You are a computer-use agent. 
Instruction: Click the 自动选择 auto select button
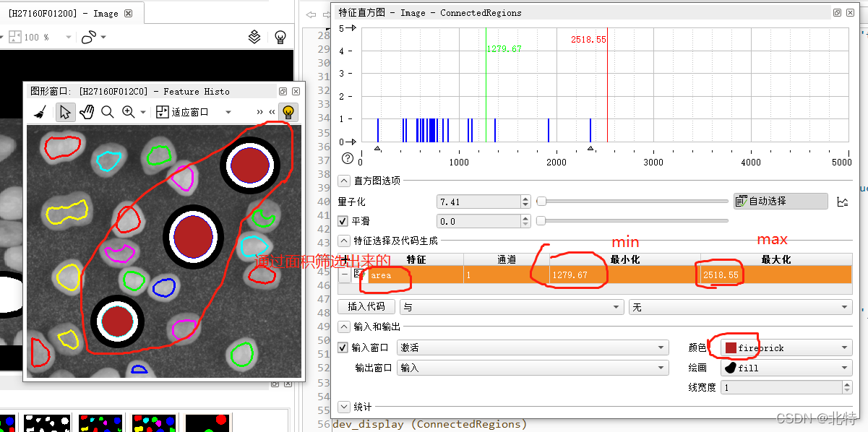(781, 201)
